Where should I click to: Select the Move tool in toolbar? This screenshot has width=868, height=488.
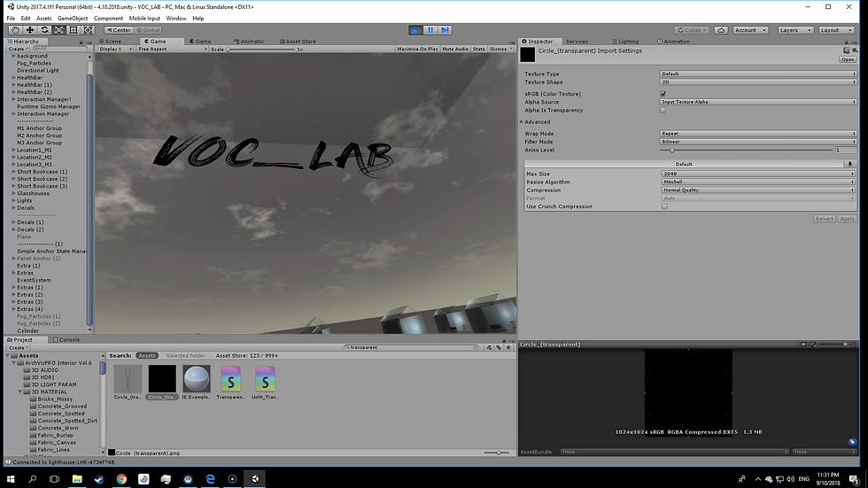30,30
